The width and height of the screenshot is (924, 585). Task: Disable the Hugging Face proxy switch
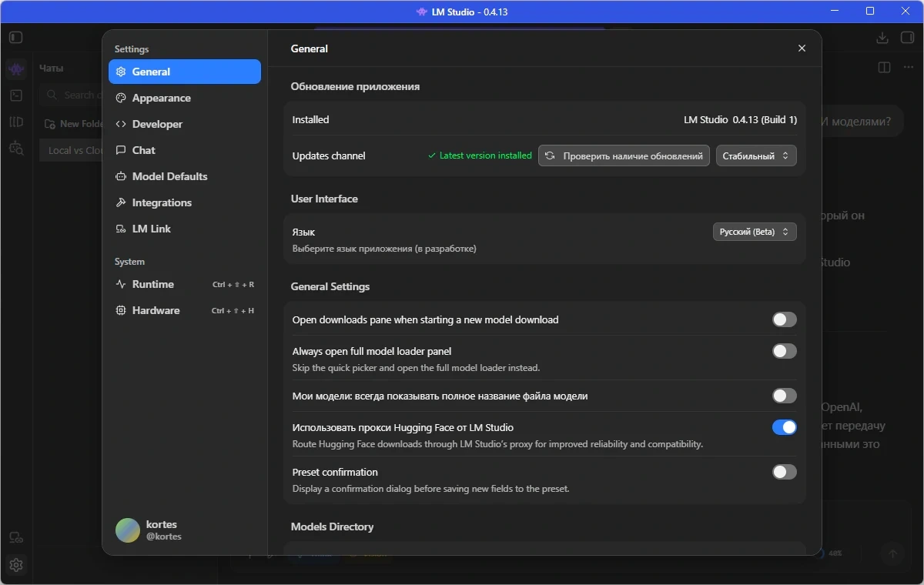tap(785, 427)
